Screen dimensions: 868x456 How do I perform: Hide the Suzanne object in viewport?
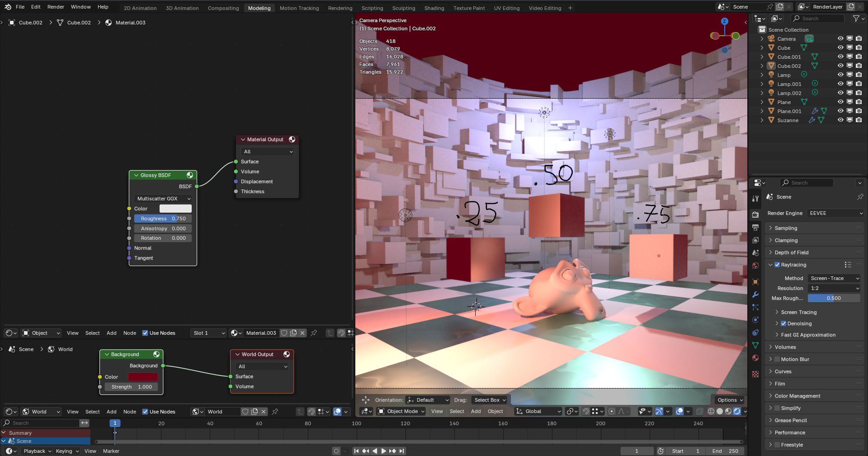pos(840,120)
